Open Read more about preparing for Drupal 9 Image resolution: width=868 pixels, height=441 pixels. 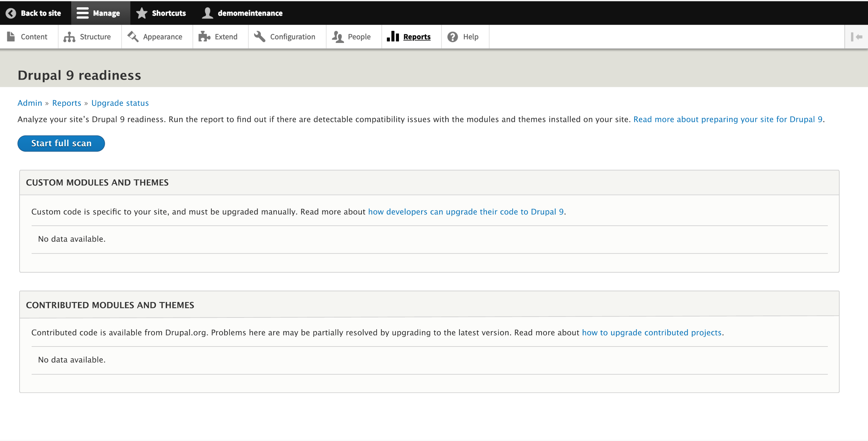click(x=728, y=119)
